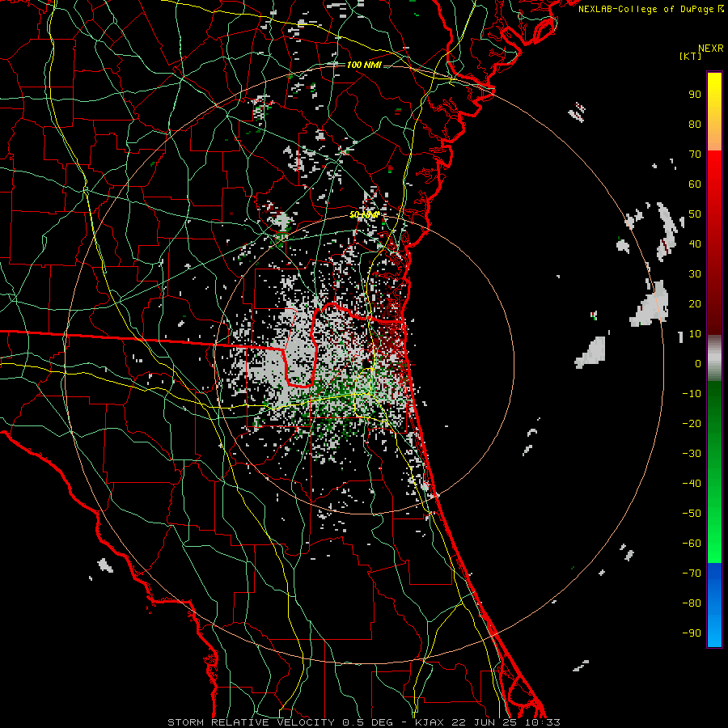The image size is (728, 728).
Task: Click the 20 value on velocity scale
Action: pos(695,304)
